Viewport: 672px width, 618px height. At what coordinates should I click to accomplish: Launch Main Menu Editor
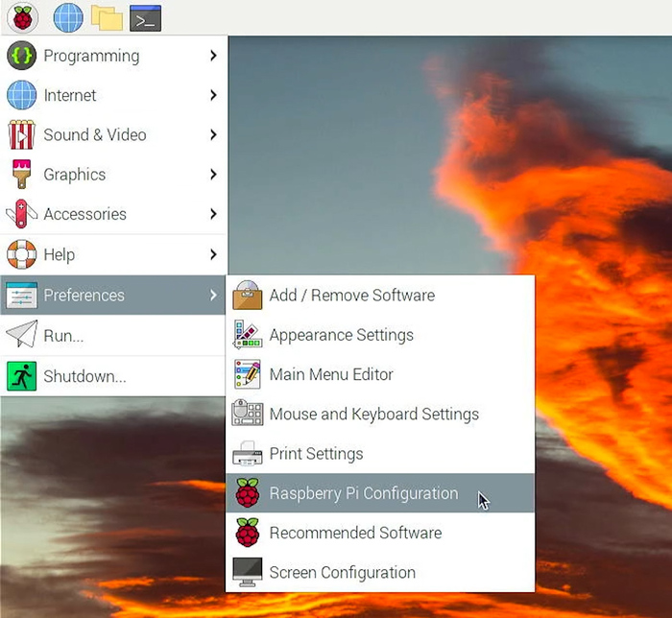coord(380,374)
